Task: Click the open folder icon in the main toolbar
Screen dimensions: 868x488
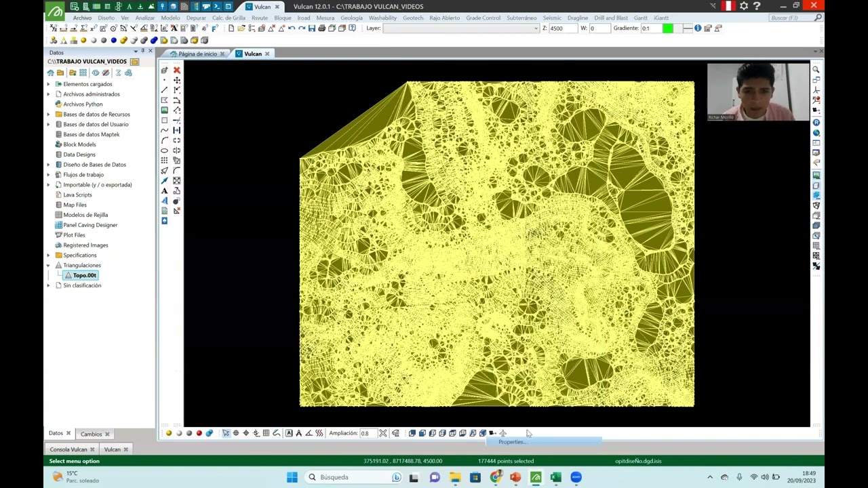Action: (241, 28)
